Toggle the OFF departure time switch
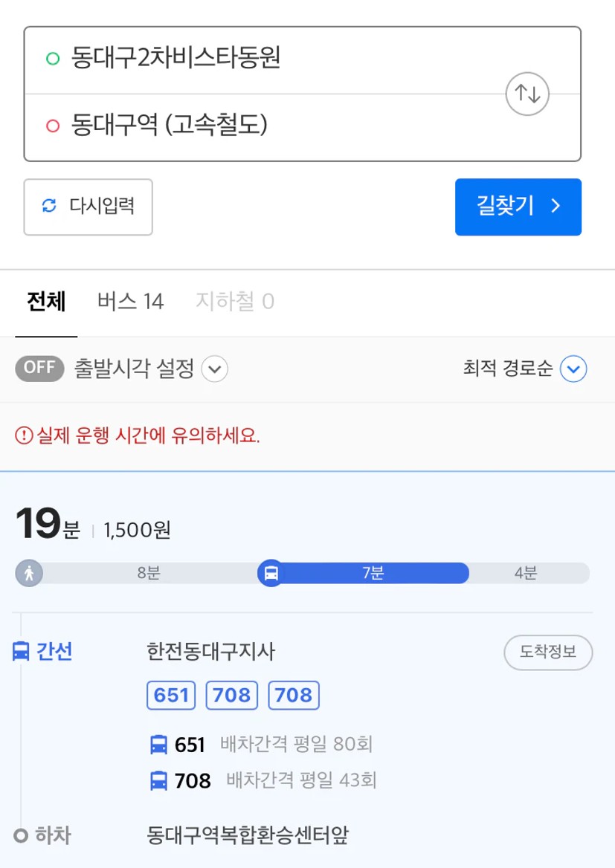The image size is (615, 868). click(x=39, y=368)
